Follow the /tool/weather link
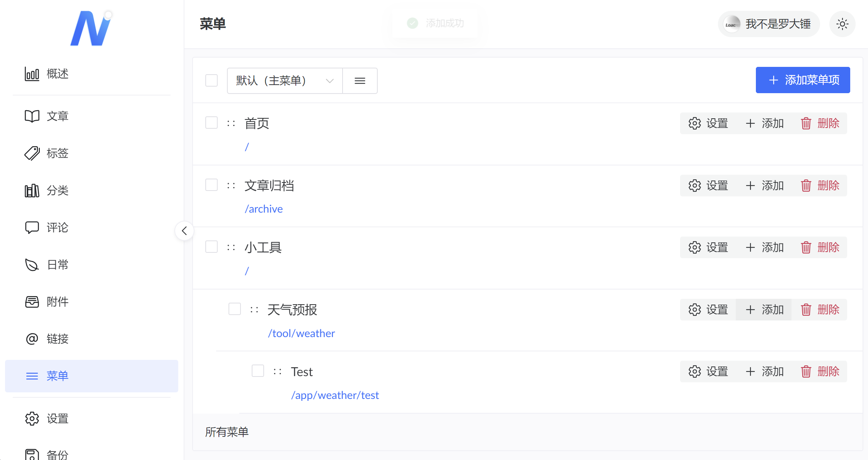The width and height of the screenshot is (868, 460). pyautogui.click(x=301, y=333)
